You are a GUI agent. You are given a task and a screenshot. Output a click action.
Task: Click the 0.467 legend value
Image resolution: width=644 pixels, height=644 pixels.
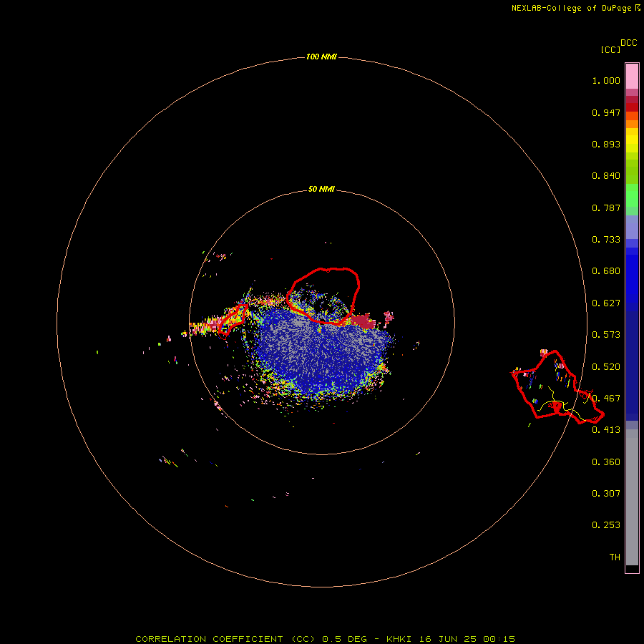click(x=606, y=399)
